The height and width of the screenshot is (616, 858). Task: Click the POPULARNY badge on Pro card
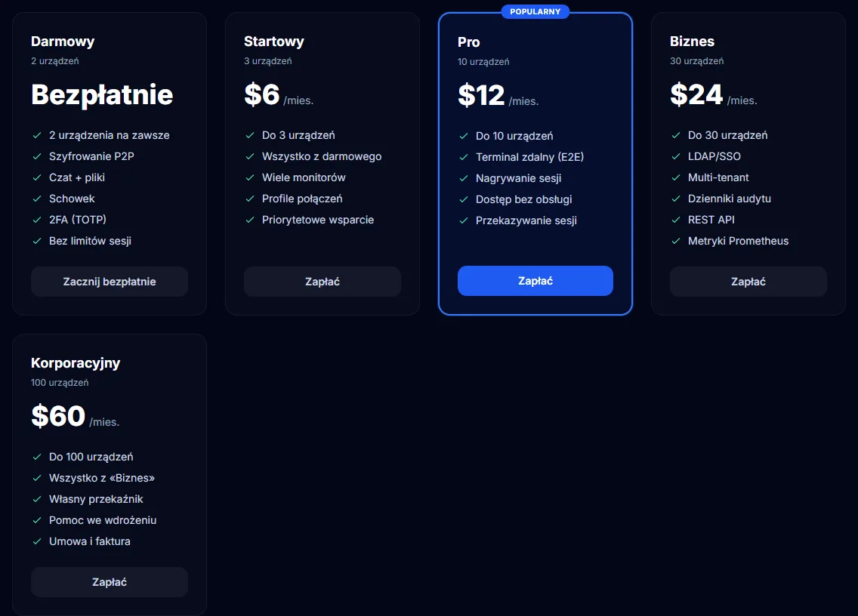535,11
